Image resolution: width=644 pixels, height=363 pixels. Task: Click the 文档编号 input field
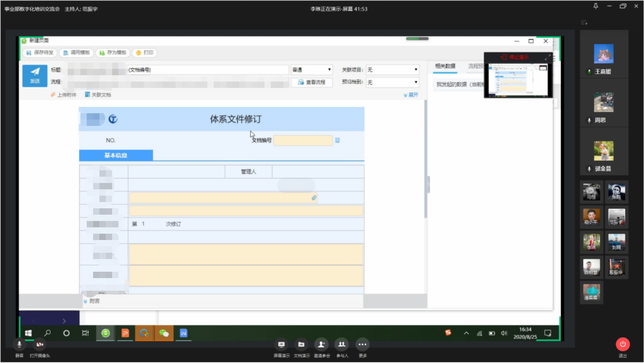click(303, 140)
